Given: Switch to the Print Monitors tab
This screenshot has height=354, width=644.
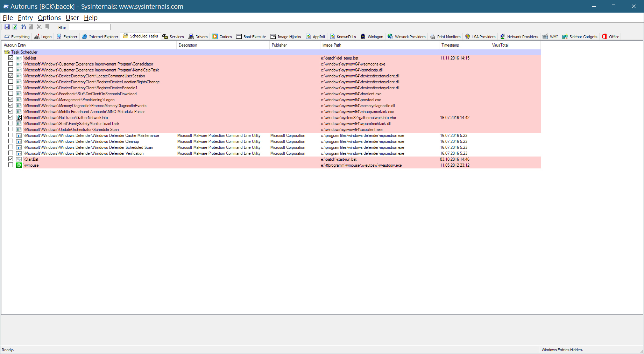Looking at the screenshot, I should (x=445, y=37).
